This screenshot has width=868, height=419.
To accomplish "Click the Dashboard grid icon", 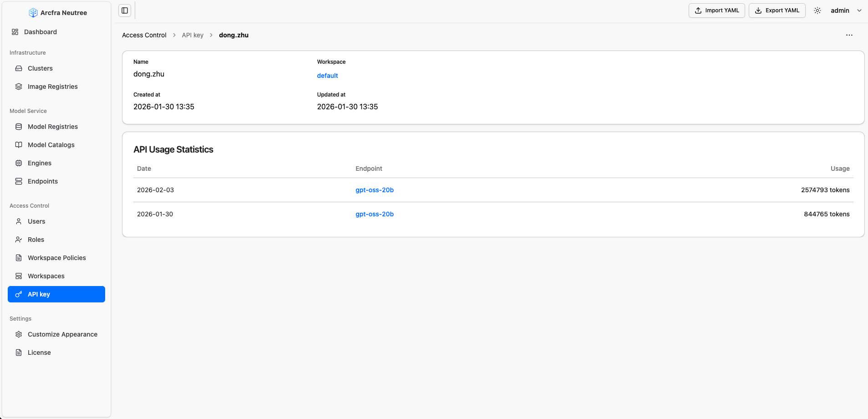I will 15,32.
